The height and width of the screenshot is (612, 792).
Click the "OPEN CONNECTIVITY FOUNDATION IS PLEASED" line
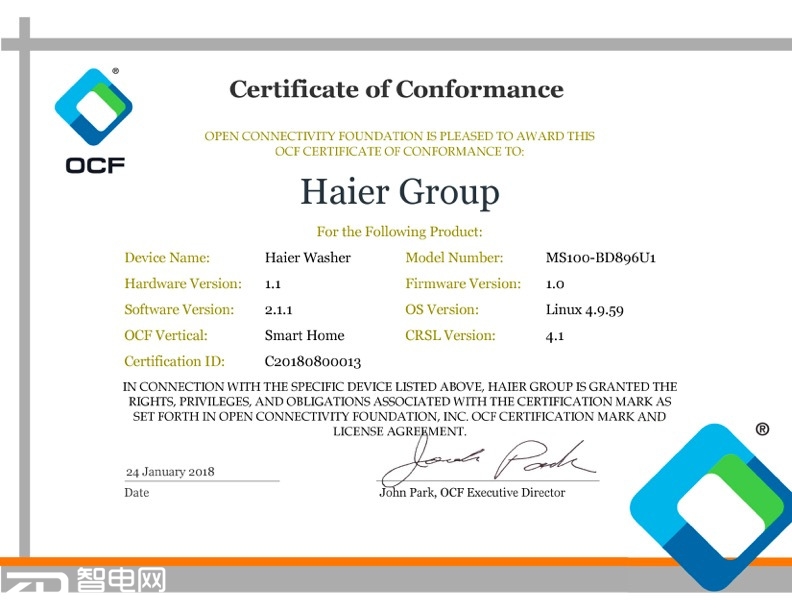coord(400,136)
